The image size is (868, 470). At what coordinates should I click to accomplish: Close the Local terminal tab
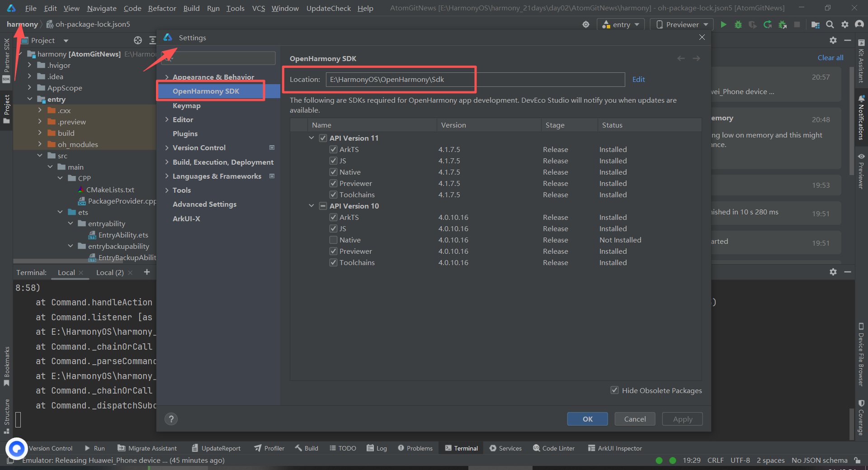tap(81, 273)
